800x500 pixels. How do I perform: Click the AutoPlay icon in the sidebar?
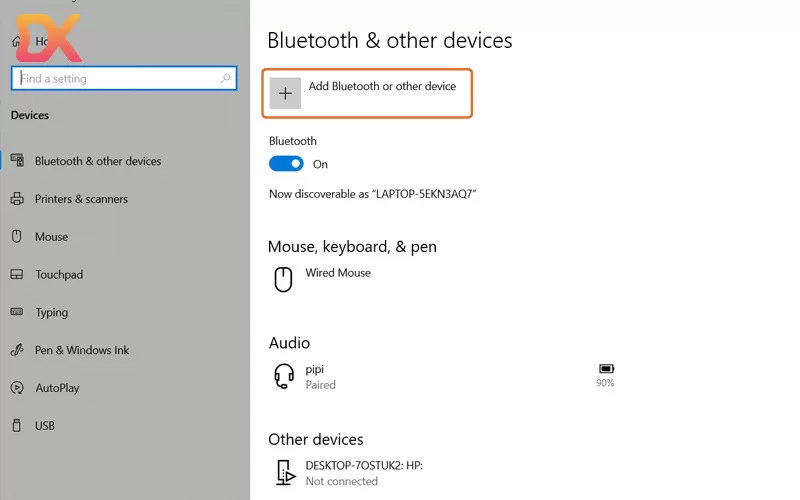(x=17, y=388)
